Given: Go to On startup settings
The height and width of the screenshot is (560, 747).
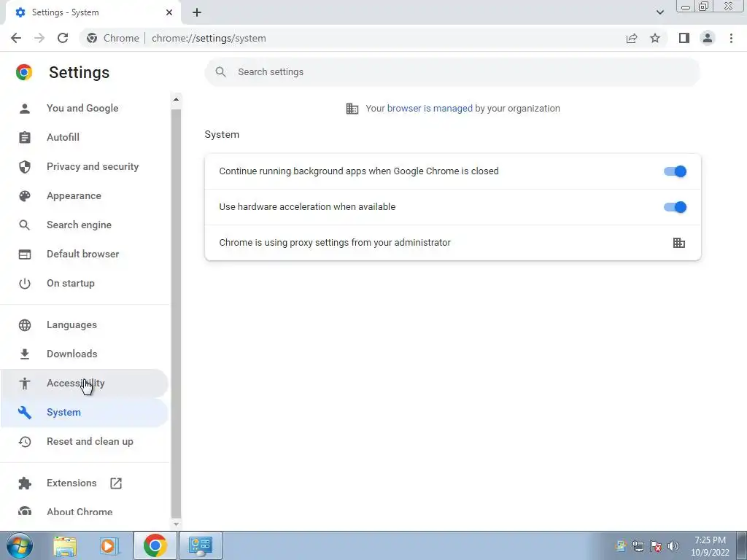Looking at the screenshot, I should tap(84, 284).
